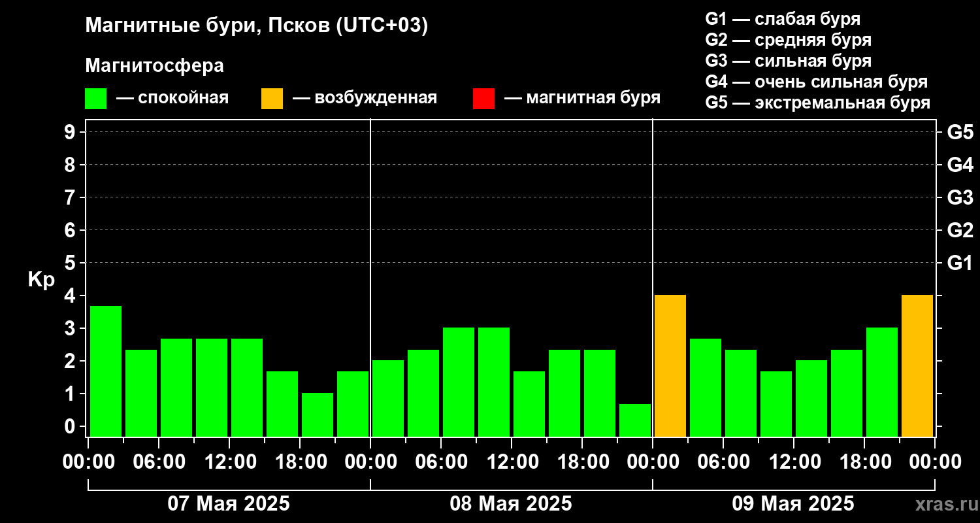Click the green bar for 09 Мая 12:00–15:00
980x523 pixels.
811,399
